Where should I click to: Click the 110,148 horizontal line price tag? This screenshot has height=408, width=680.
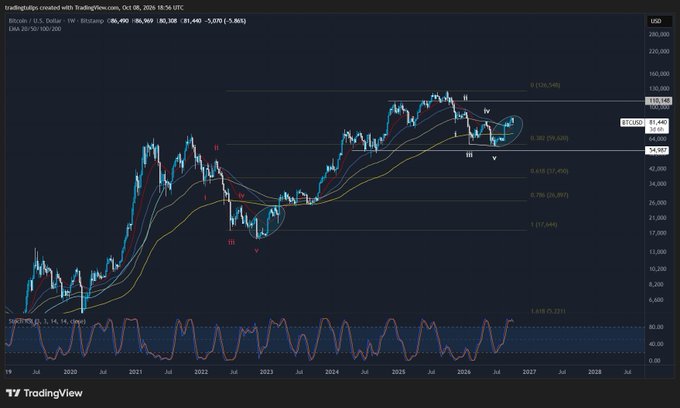659,101
